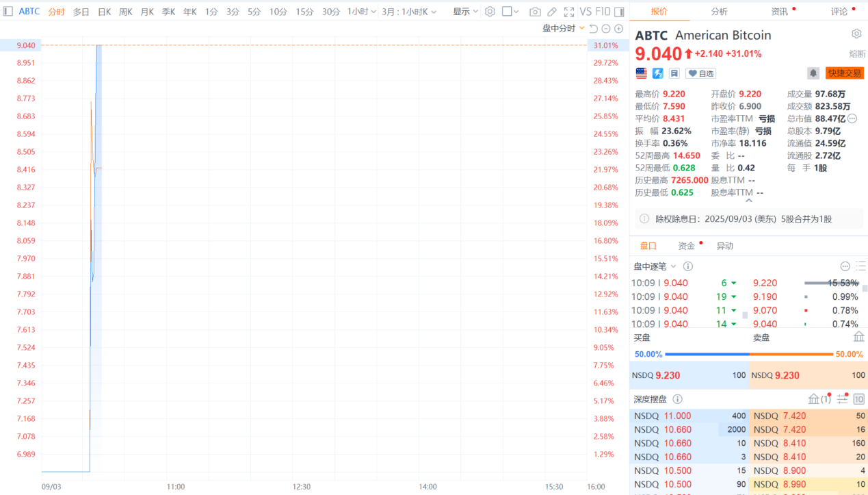Zoom in the chart with plus icon
The height and width of the screenshot is (495, 868).
coord(618,29)
